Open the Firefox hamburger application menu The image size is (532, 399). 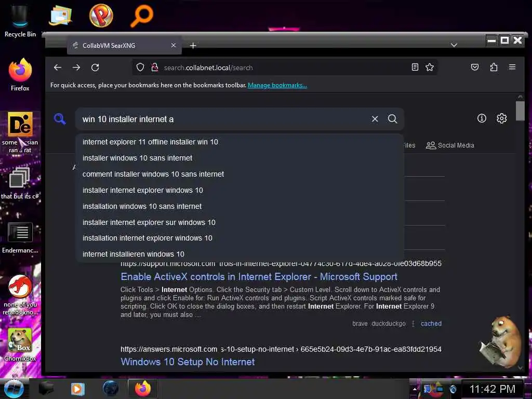tap(512, 67)
